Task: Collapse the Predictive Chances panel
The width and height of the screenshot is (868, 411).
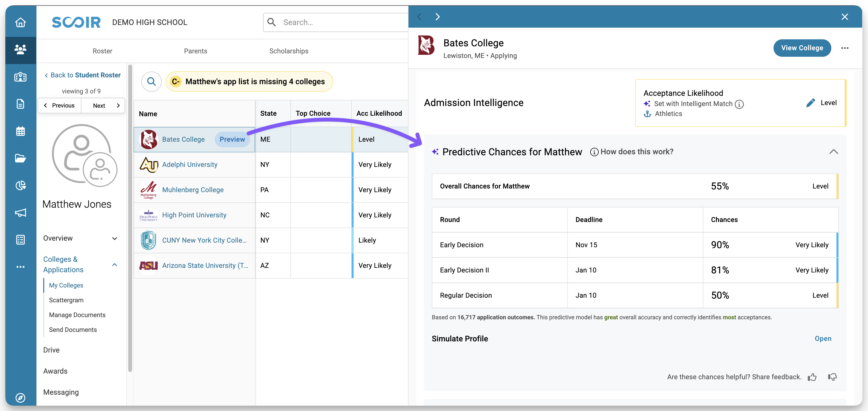Action: pos(833,152)
